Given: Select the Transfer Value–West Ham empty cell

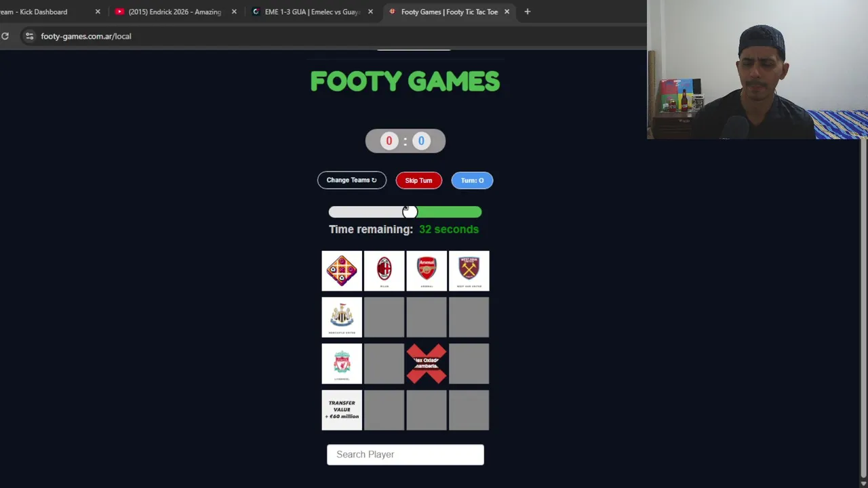Looking at the screenshot, I should click(x=469, y=409).
